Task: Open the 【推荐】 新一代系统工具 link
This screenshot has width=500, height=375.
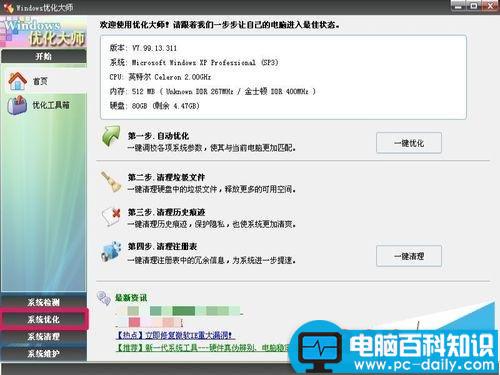Action: (202, 348)
